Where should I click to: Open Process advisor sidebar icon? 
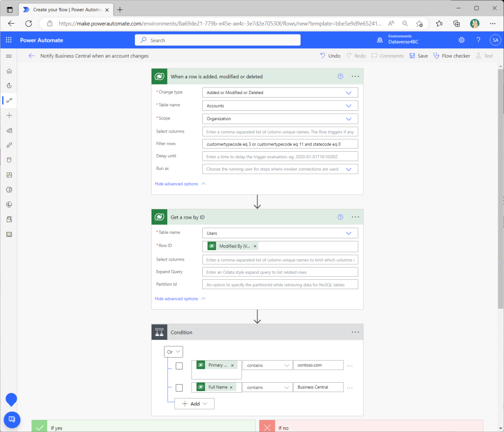point(9,204)
